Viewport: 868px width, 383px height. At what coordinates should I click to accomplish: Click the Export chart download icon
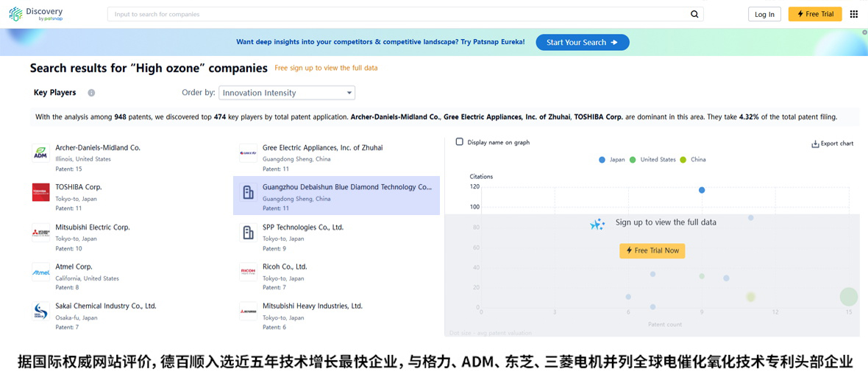tap(815, 144)
